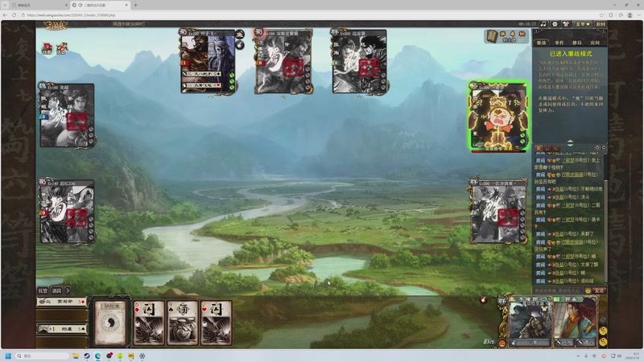Select the left upper 魏 player card

pos(67,116)
